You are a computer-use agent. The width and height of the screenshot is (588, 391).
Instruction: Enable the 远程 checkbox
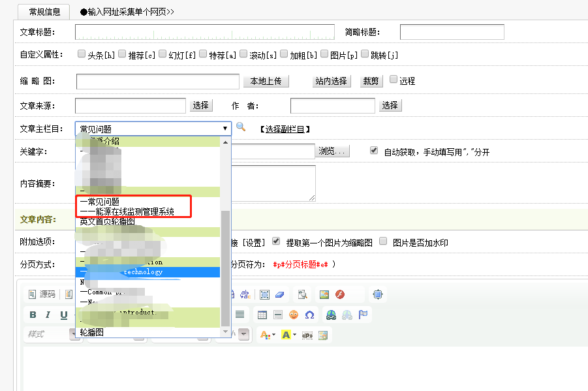(x=394, y=80)
